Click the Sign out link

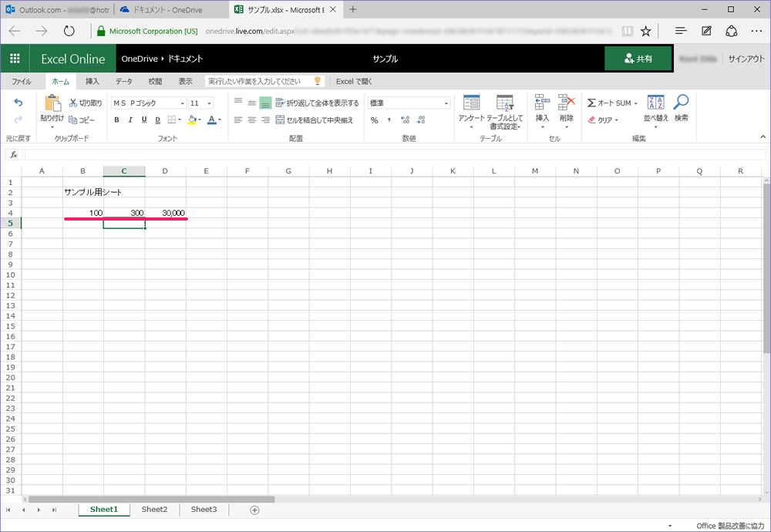tap(746, 59)
